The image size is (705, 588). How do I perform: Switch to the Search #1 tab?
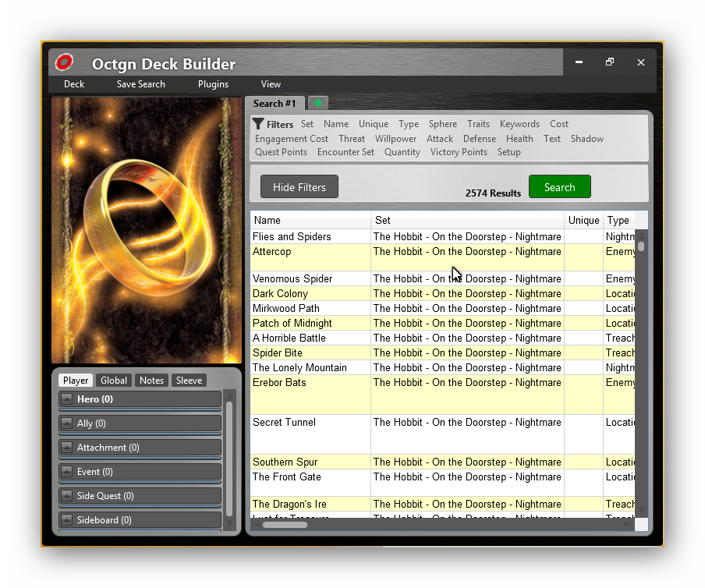click(x=275, y=104)
